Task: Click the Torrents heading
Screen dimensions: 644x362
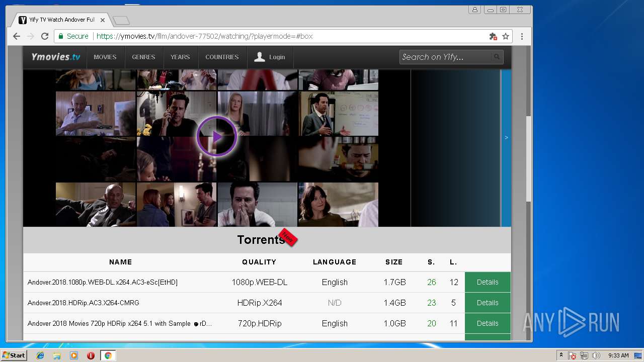Action: pyautogui.click(x=261, y=240)
